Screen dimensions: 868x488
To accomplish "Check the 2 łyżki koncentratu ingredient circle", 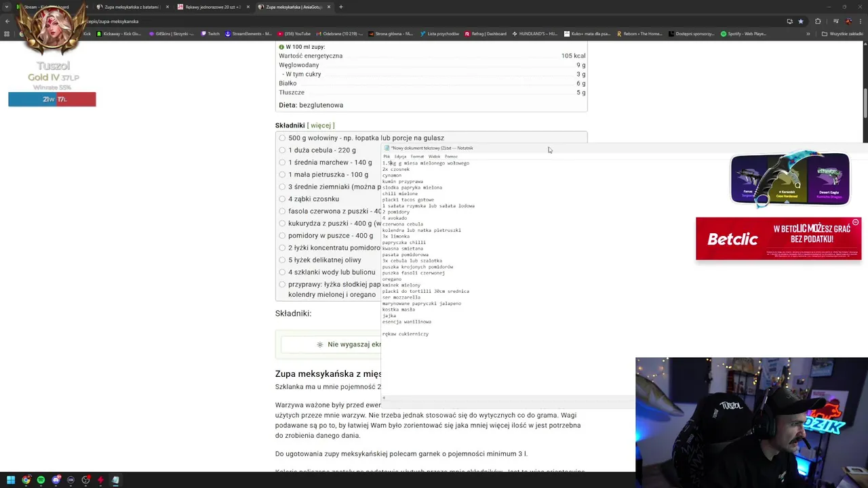I will click(282, 247).
